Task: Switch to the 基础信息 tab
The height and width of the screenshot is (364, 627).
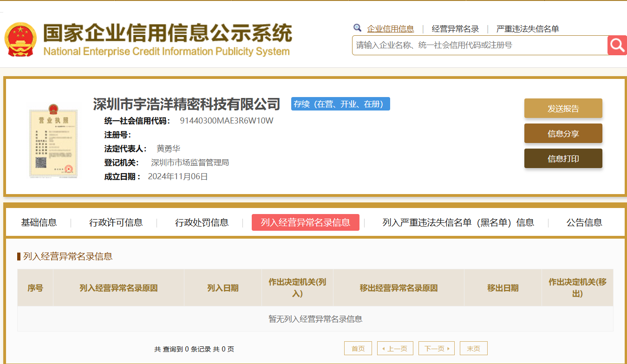Action: [39, 222]
